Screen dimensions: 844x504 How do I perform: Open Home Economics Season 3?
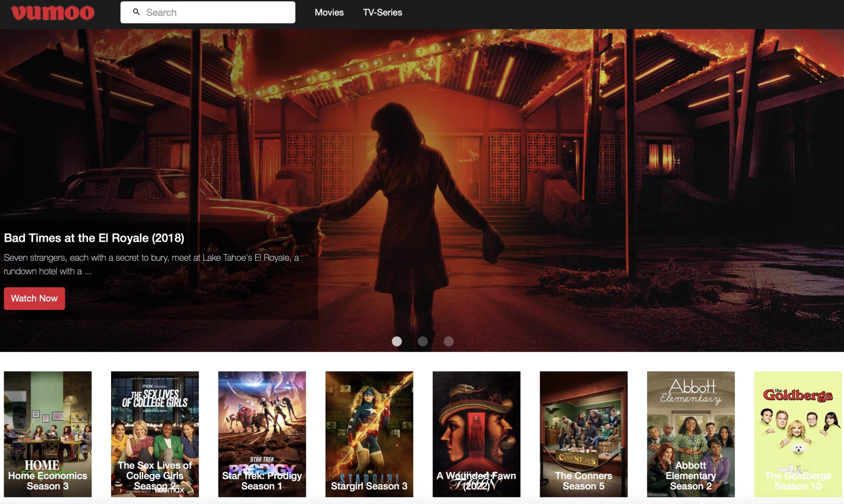47,435
